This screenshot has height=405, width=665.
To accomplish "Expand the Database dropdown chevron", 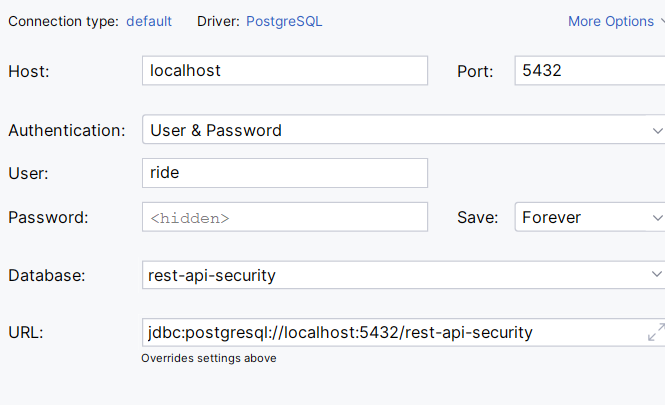I will 657,274.
